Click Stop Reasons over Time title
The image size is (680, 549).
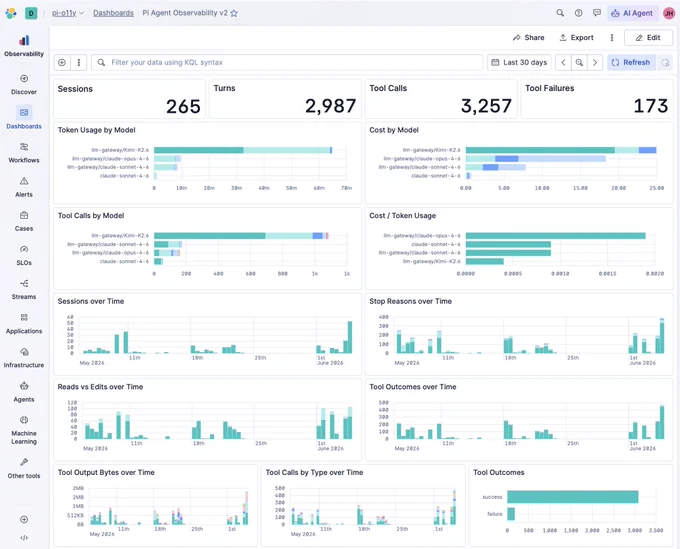coord(410,301)
